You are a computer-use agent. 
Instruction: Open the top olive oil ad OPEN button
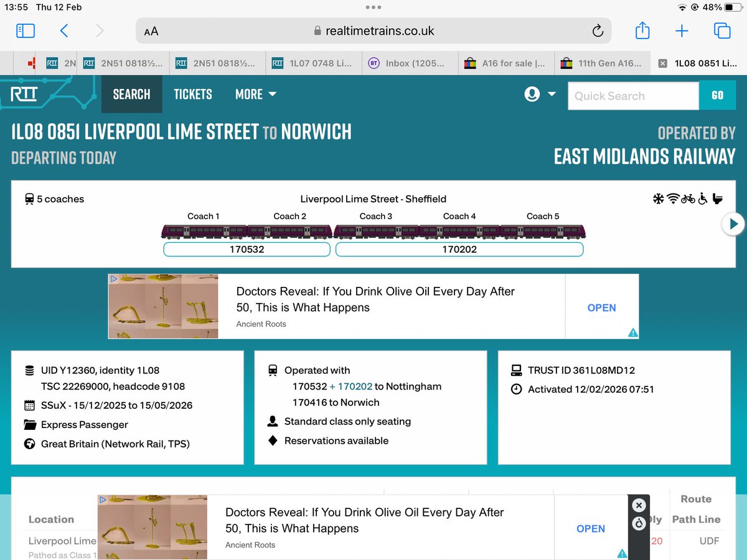point(601,307)
